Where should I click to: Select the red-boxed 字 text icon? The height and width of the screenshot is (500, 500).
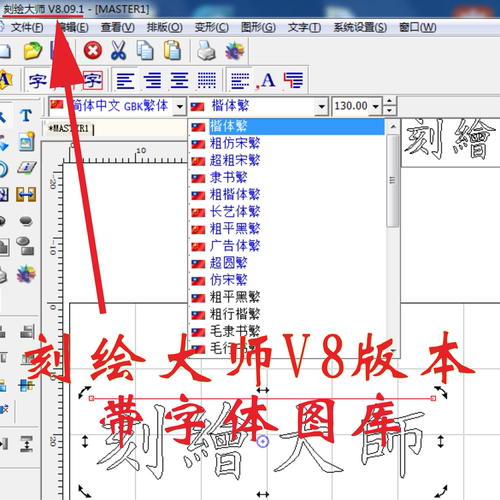click(x=93, y=80)
